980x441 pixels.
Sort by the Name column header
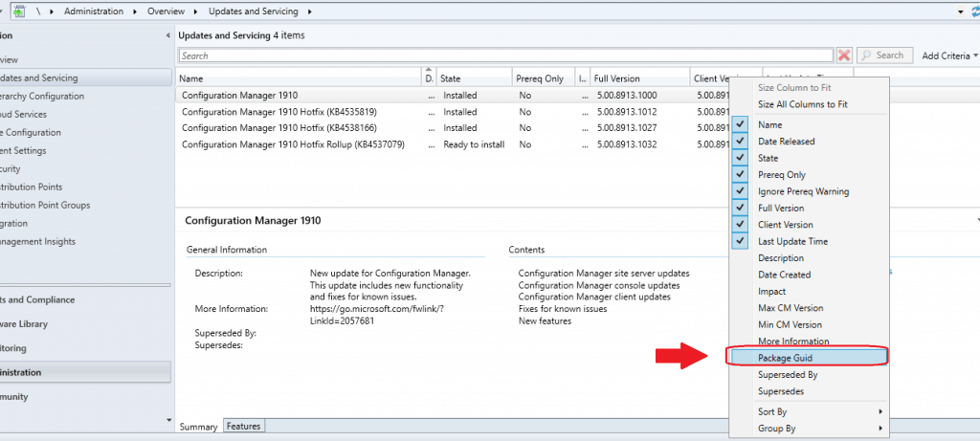[299, 78]
